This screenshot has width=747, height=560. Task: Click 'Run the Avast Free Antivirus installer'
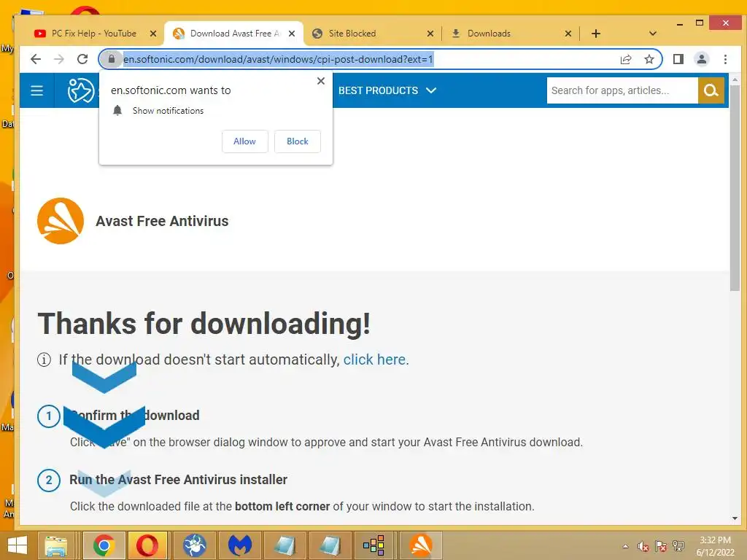179,480
